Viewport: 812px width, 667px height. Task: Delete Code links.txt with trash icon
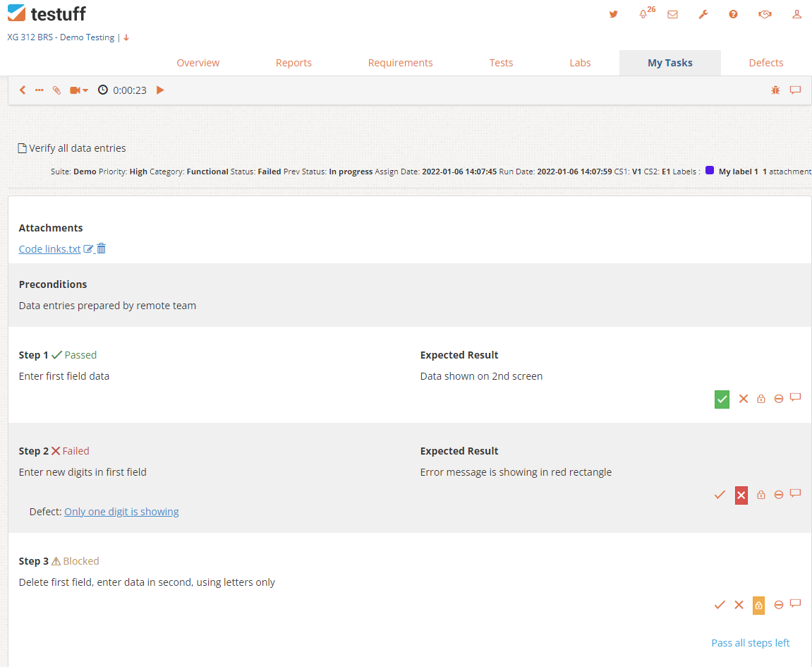pos(102,248)
